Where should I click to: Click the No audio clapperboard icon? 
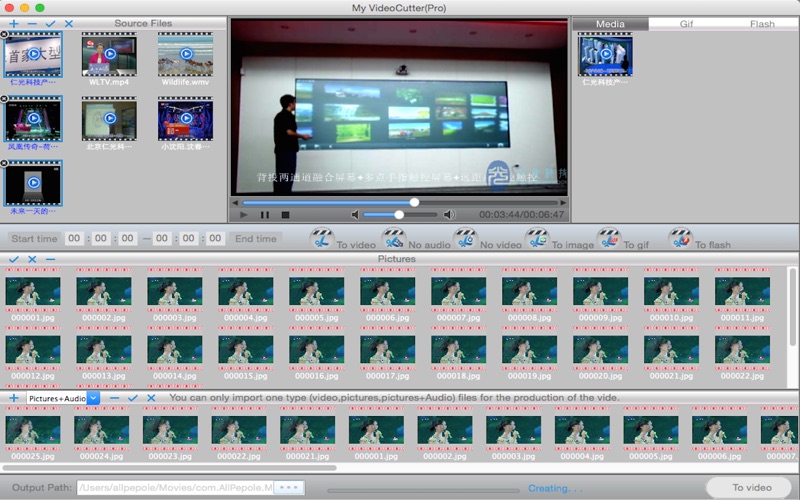pos(394,238)
